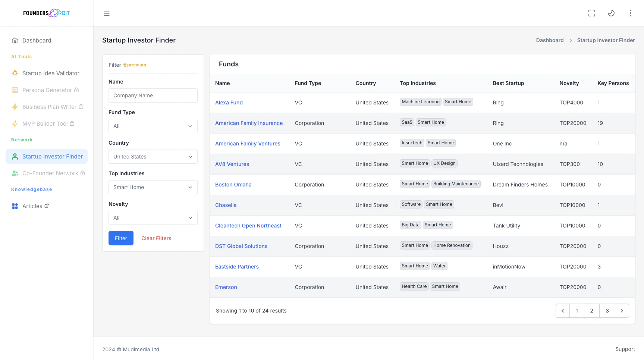
Task: Toggle dark mode with the moon icon
Action: tap(611, 13)
